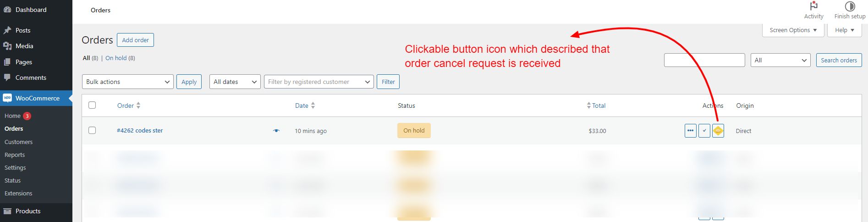This screenshot has width=868, height=222.
Task: Tick the select-all orders checkbox in header
Action: pos(92,105)
